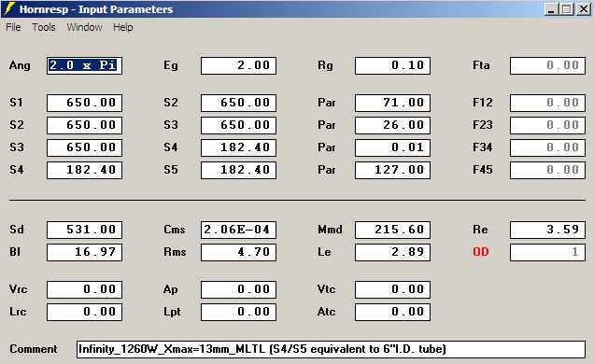Viewport: 594px width, 364px height.
Task: Click the Par field showing 127.00
Action: [393, 170]
